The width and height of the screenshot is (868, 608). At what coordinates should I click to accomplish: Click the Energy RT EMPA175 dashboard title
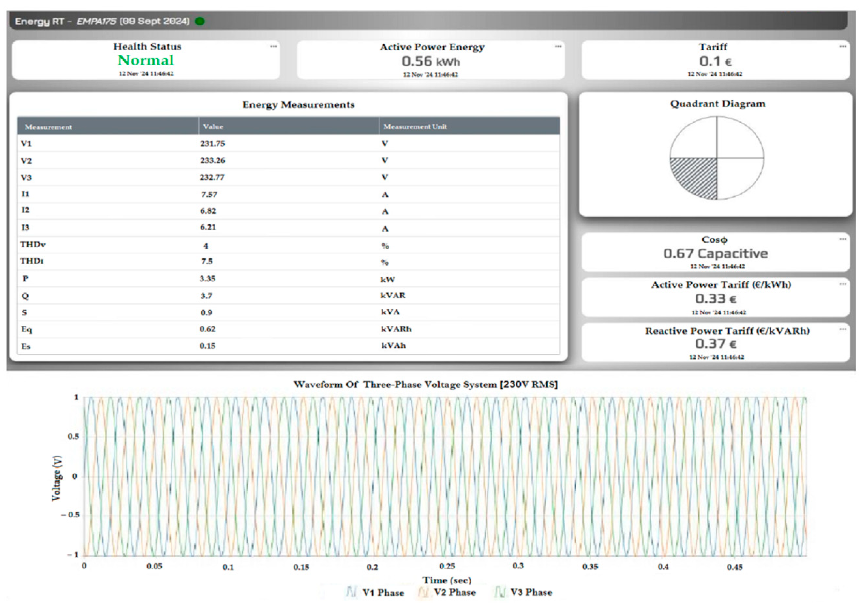coord(102,21)
